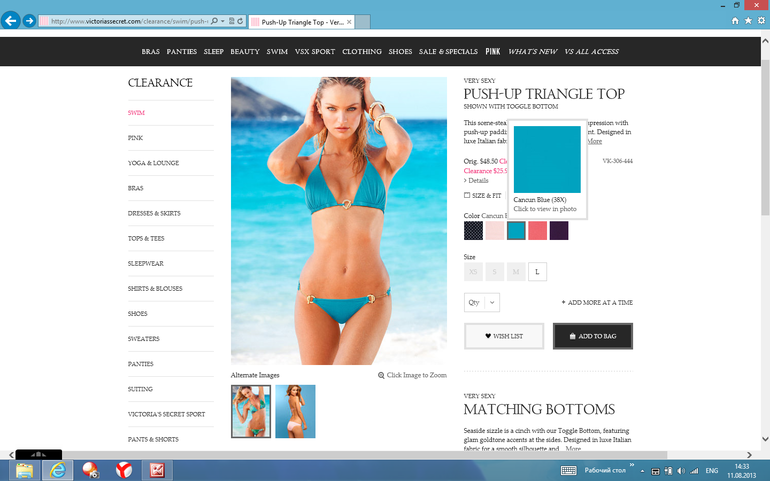The width and height of the screenshot is (770, 481).
Task: Expand the Details link
Action: pyautogui.click(x=476, y=181)
